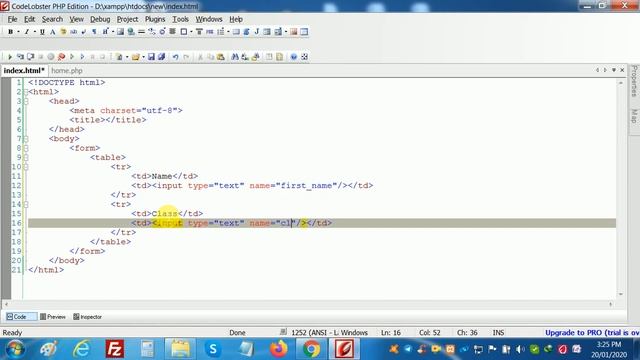Toggle full screen icon at toolbar end
Image resolution: width=640 pixels, height=360 pixels.
pyautogui.click(x=304, y=57)
